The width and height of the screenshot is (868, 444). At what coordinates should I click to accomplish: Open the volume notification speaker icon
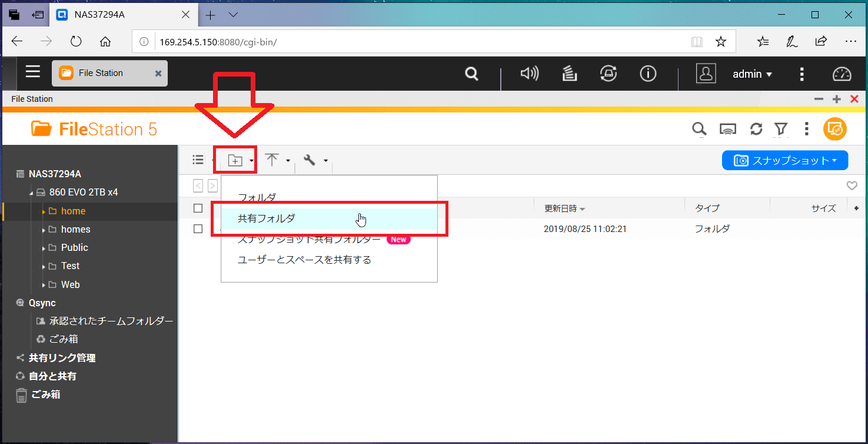click(x=529, y=74)
